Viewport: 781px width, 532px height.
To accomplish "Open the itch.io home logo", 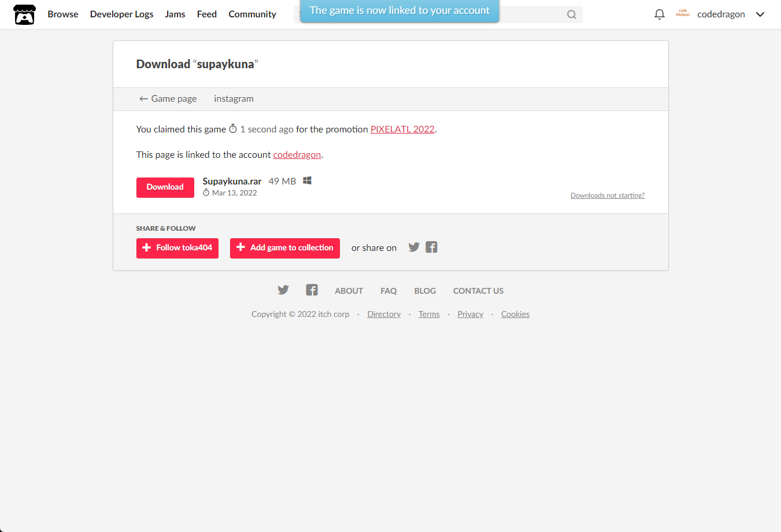I will tap(24, 14).
